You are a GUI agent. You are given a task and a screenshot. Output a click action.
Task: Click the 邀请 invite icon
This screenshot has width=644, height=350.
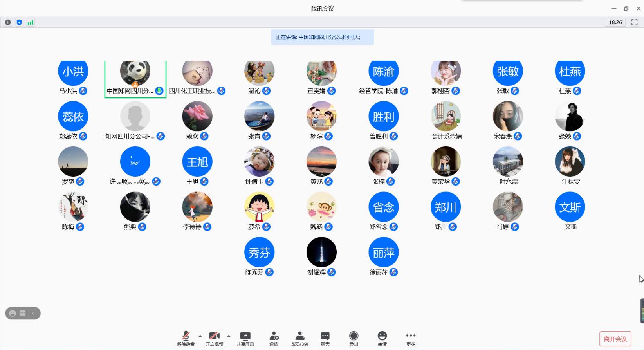click(x=274, y=338)
